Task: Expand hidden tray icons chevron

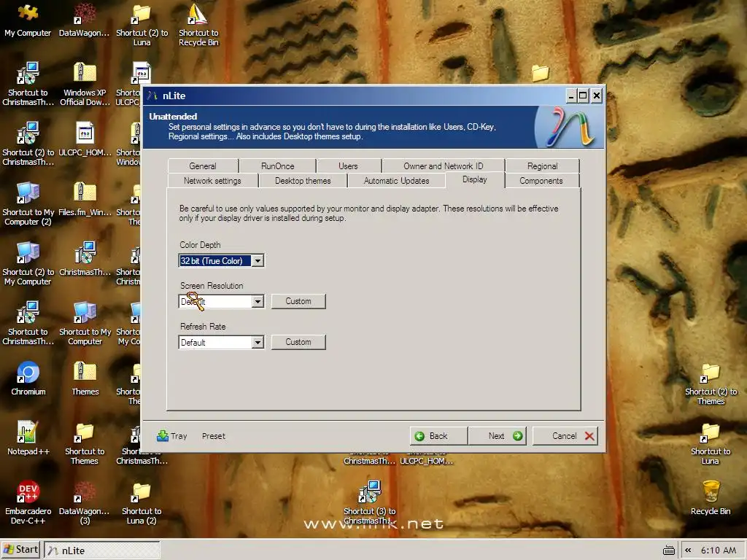Action: tap(688, 550)
